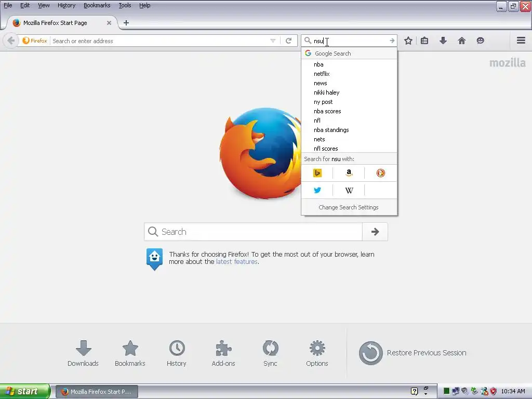Open the Help menu
Image resolution: width=532 pixels, height=399 pixels.
144,5
